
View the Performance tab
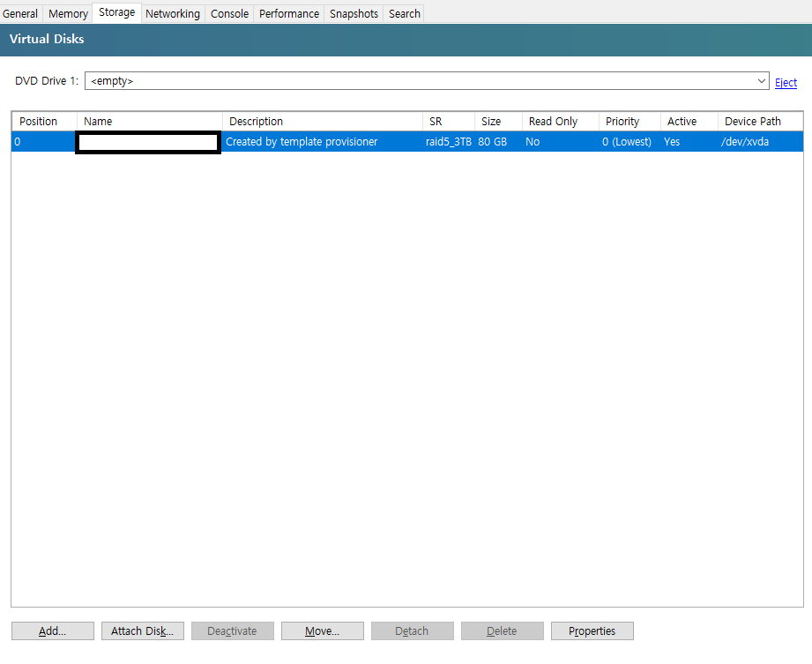[x=288, y=13]
